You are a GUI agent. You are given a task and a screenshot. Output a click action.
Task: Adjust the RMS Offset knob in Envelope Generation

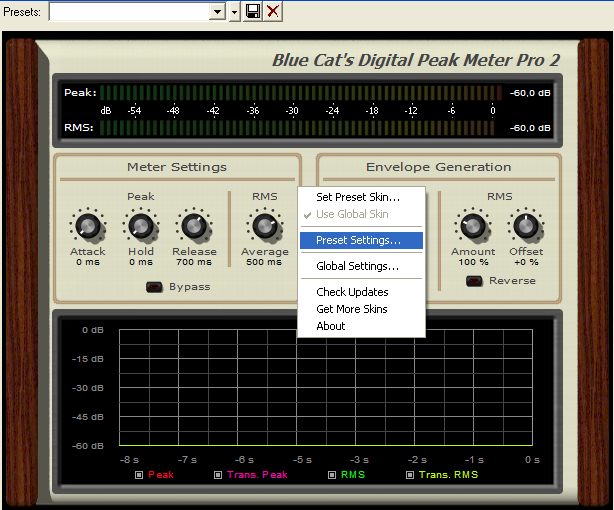tap(526, 226)
